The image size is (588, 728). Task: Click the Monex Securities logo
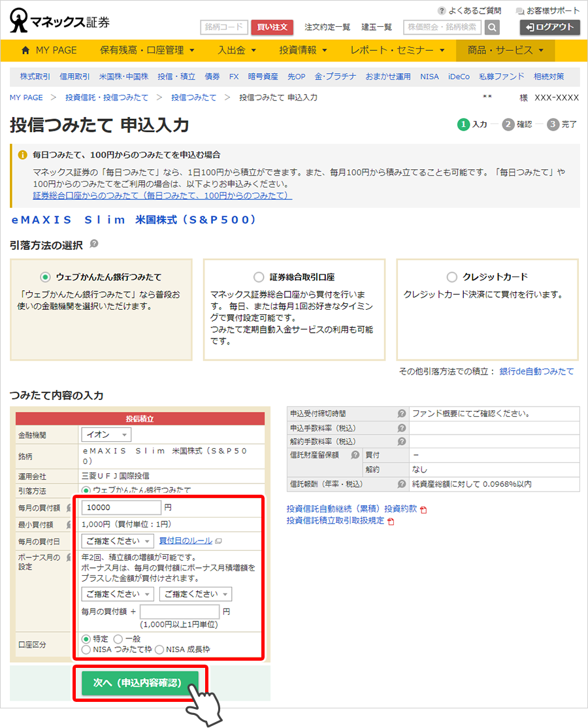pos(60,22)
